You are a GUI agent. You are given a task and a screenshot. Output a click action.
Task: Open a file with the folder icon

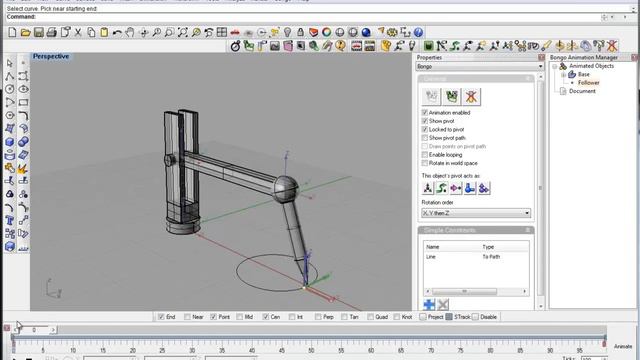pos(25,32)
